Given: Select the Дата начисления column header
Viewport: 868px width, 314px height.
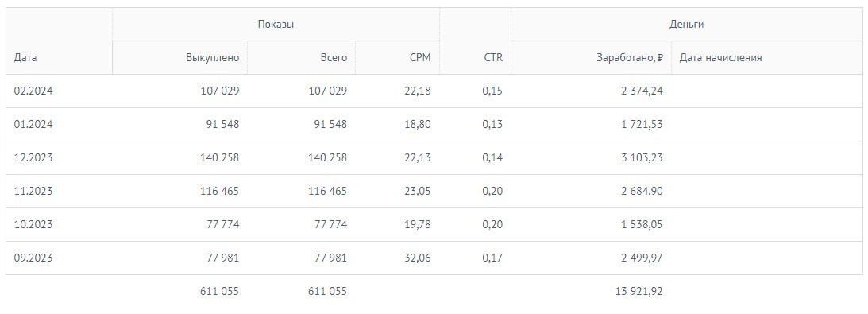Looking at the screenshot, I should click(720, 57).
